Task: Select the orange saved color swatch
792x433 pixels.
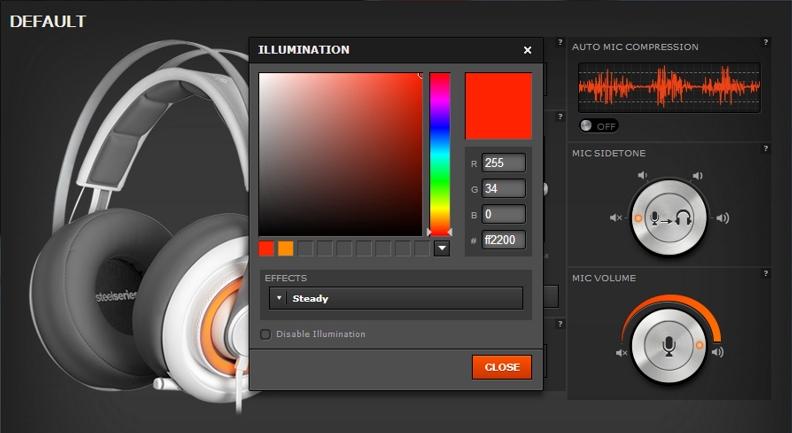Action: pos(286,248)
